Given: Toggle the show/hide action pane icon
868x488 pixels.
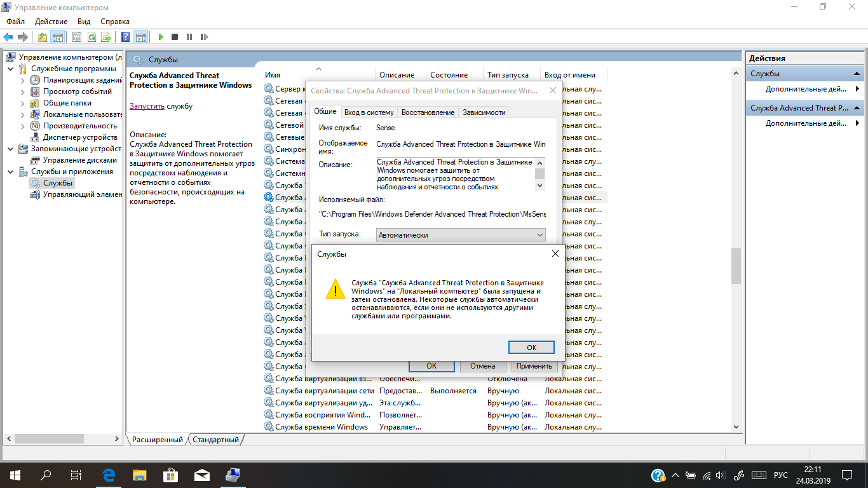Looking at the screenshot, I should (141, 37).
